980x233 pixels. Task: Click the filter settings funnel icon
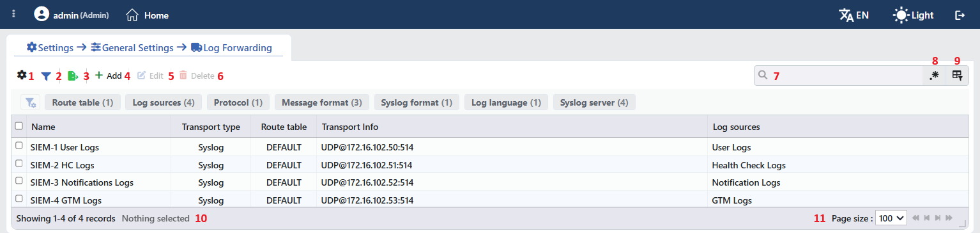point(30,102)
